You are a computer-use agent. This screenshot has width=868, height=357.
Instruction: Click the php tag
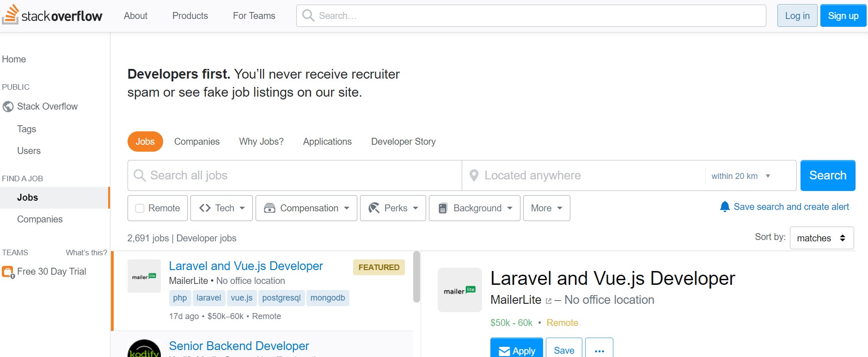click(180, 298)
